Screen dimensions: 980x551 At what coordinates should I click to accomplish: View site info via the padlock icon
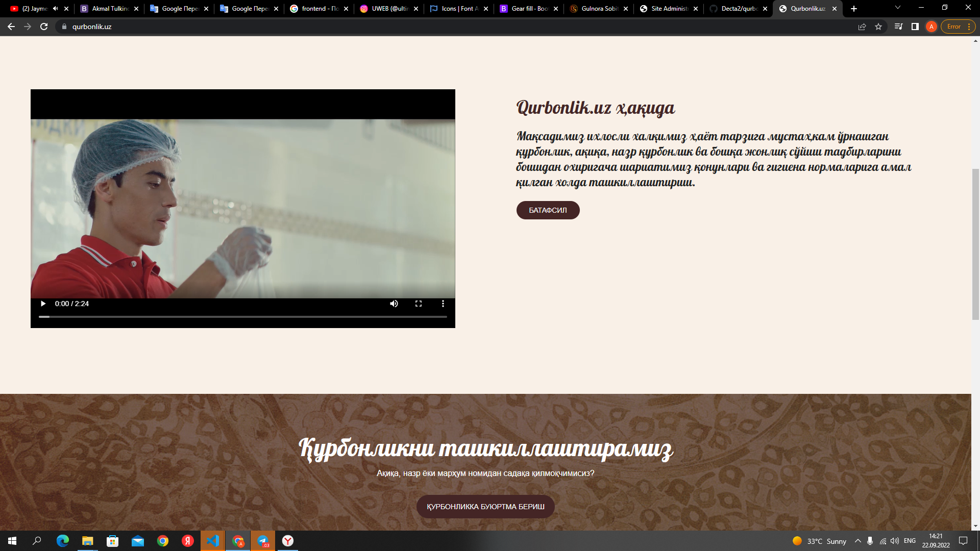(64, 27)
